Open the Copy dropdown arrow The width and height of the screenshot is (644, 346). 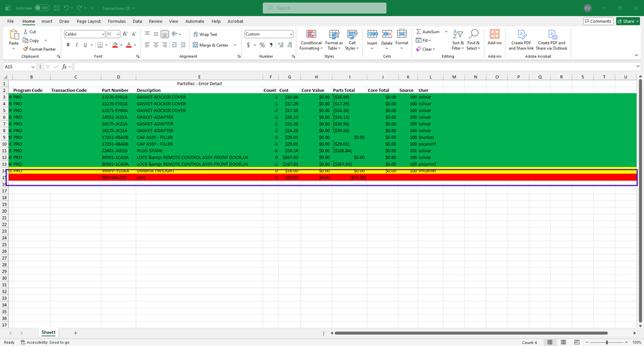[x=46, y=41]
